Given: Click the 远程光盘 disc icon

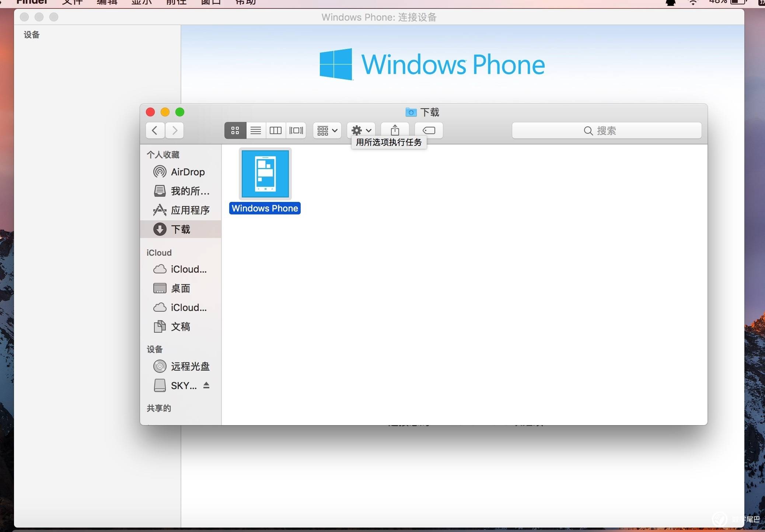Looking at the screenshot, I should click(x=160, y=366).
